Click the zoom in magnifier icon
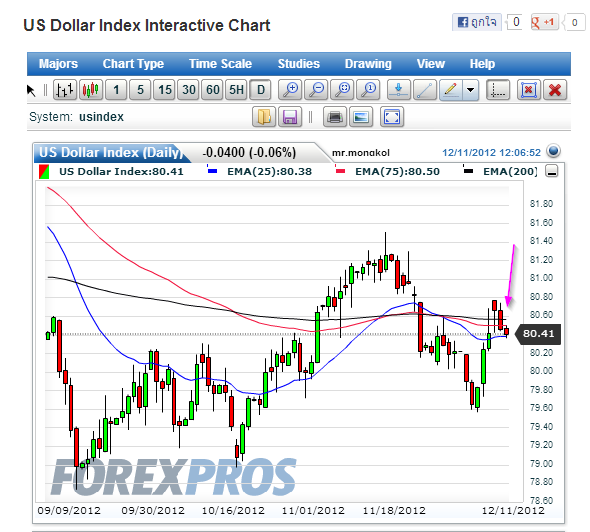Screen dimensions: 590x532 point(290,90)
